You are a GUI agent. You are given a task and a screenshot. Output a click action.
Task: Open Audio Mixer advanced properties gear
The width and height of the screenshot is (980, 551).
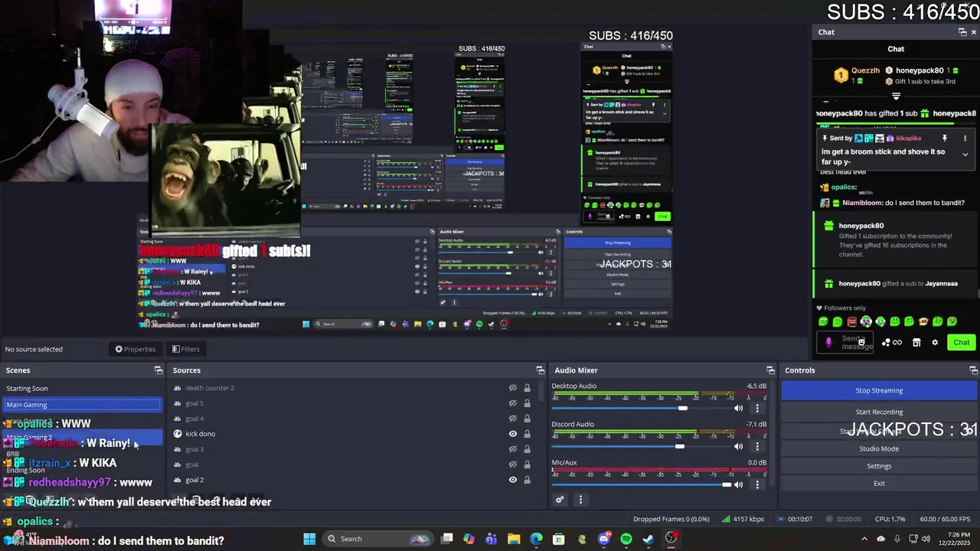pos(560,500)
